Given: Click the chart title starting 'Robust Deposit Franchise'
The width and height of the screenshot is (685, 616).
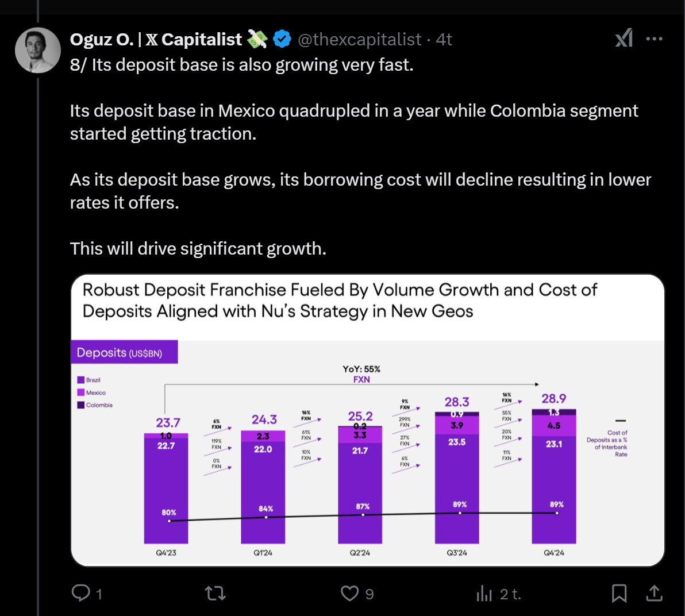Looking at the screenshot, I should point(339,300).
